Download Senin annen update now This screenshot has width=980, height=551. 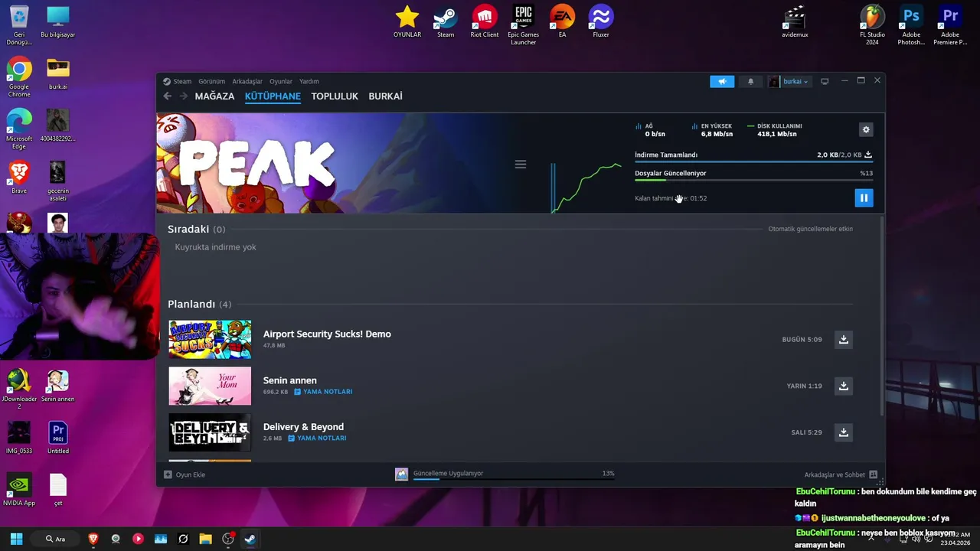point(843,386)
